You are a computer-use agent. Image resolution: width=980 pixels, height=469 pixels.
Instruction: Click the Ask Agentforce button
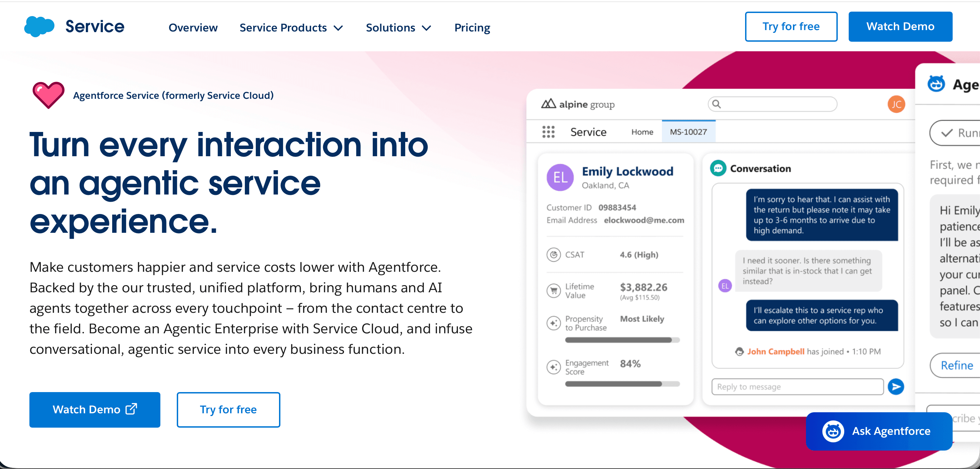[879, 431]
